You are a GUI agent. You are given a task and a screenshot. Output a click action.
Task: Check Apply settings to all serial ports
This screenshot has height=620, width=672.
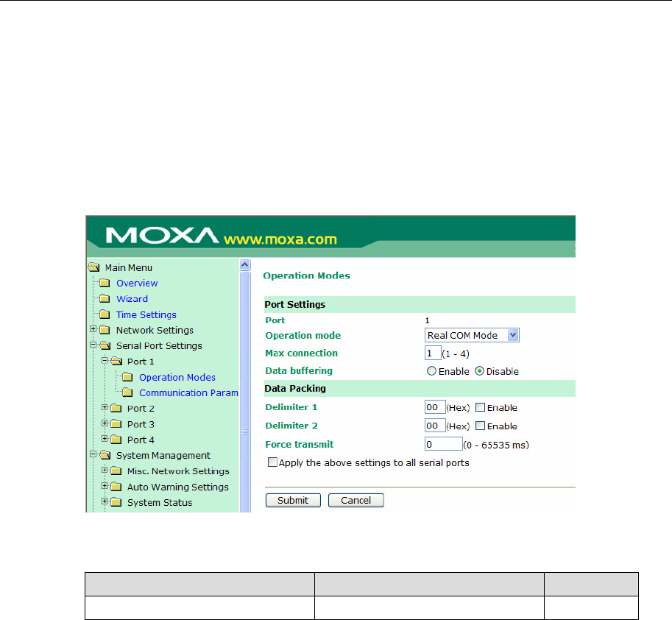click(x=273, y=463)
